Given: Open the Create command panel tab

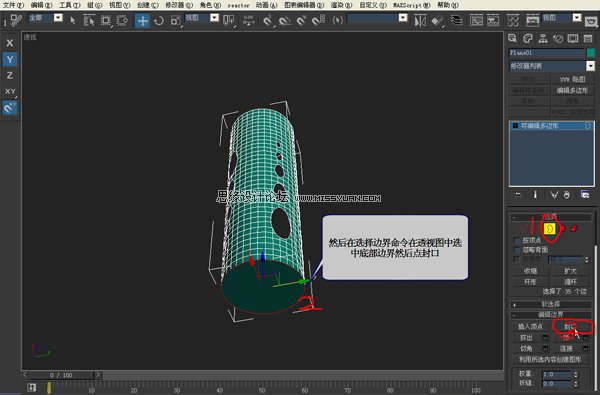Looking at the screenshot, I should pyautogui.click(x=512, y=38).
